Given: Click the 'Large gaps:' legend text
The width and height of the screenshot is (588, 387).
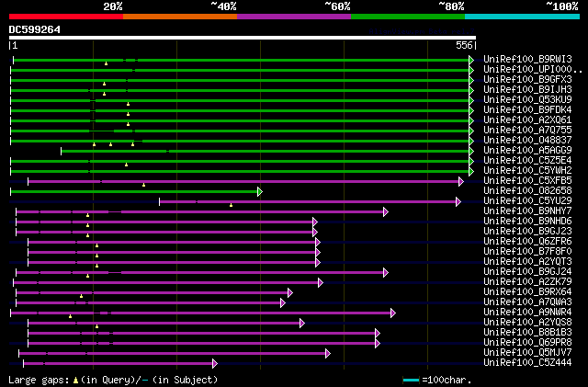Looking at the screenshot, I should (39, 380).
